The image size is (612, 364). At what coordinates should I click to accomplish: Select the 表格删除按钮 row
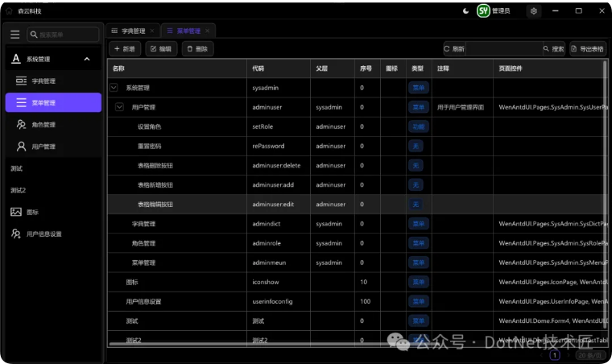(x=356, y=165)
